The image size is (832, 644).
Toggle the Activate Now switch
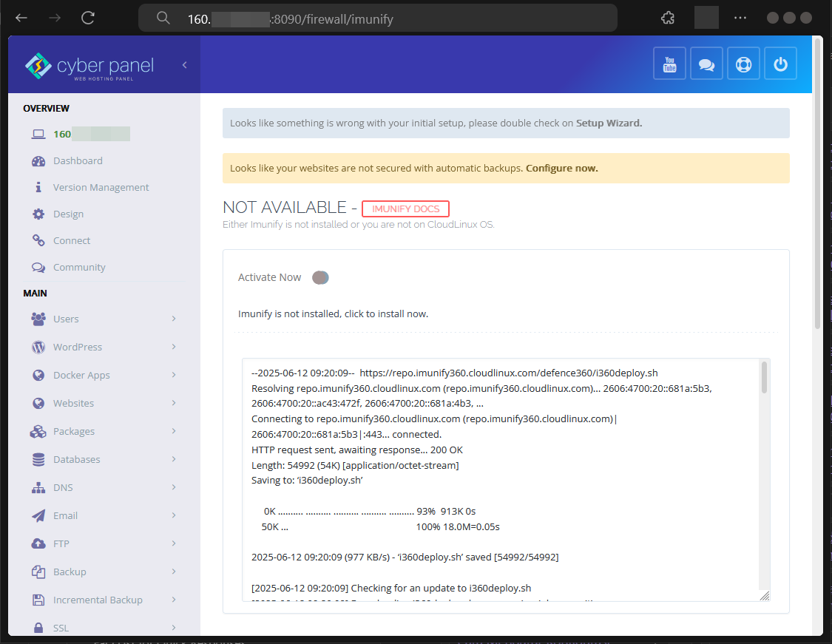pyautogui.click(x=320, y=277)
